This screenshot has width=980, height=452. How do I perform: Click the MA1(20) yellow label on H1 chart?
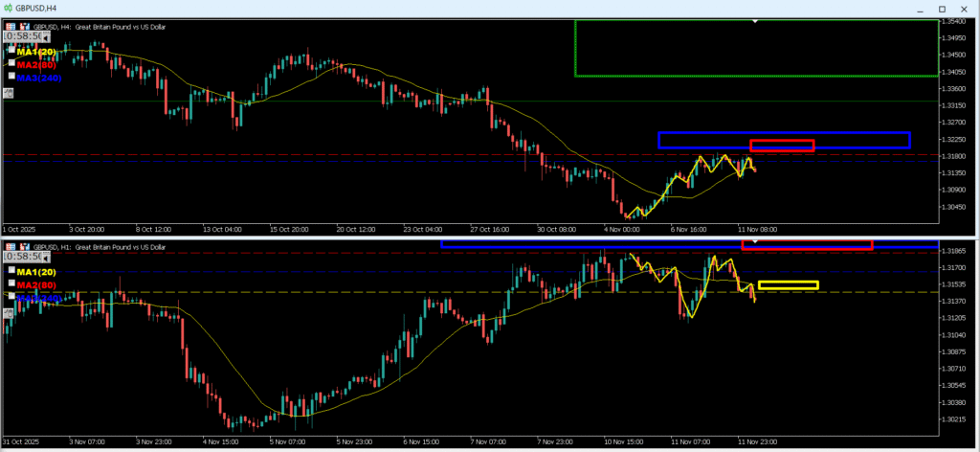pyautogui.click(x=36, y=272)
